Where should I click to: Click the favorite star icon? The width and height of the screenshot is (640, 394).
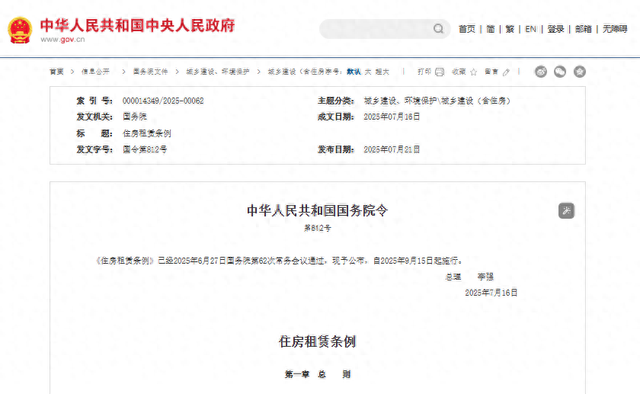pyautogui.click(x=473, y=72)
